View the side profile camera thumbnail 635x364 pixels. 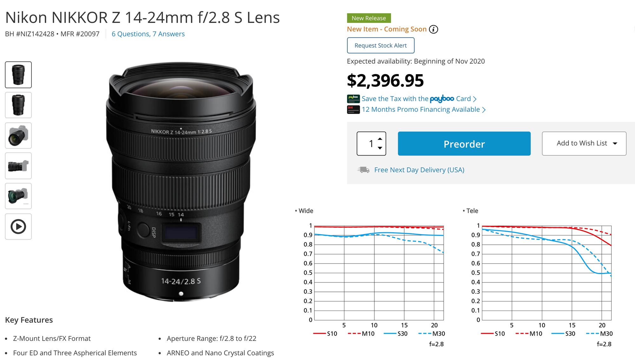pyautogui.click(x=18, y=166)
